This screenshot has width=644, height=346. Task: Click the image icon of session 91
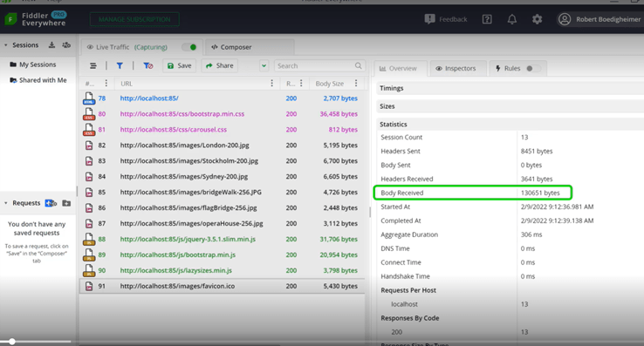(x=89, y=286)
